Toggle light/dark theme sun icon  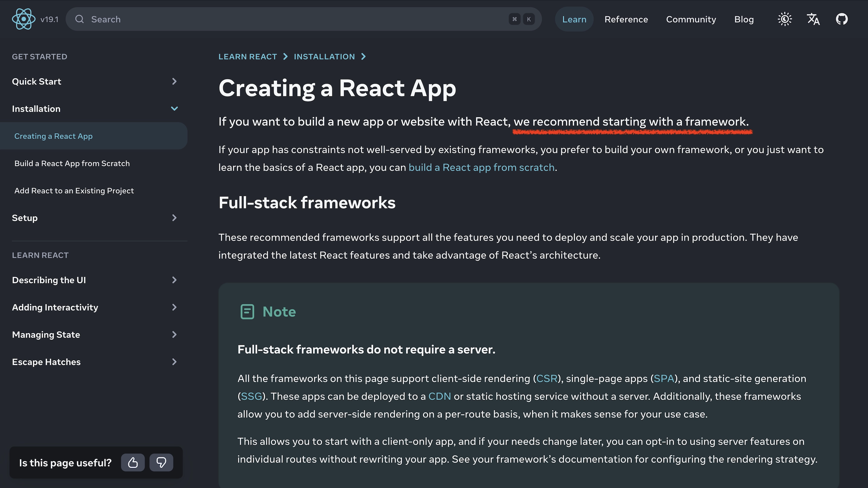(785, 19)
